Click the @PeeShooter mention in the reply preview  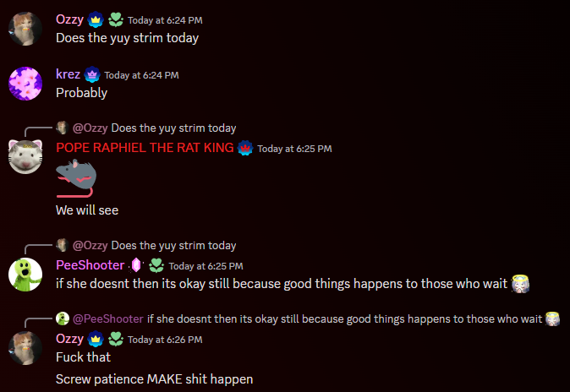tap(108, 319)
